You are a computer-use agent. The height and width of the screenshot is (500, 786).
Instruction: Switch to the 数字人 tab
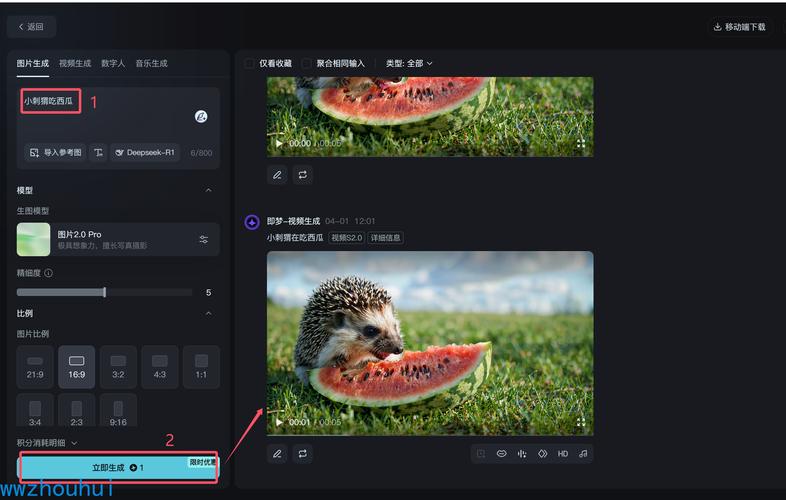click(113, 64)
